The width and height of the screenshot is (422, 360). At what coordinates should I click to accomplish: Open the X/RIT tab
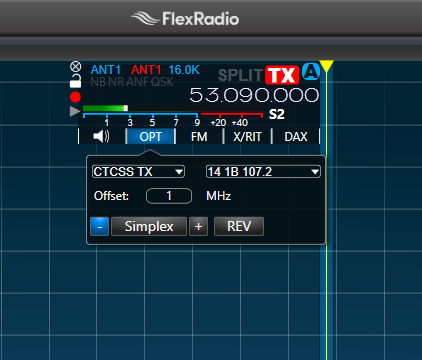pos(247,137)
